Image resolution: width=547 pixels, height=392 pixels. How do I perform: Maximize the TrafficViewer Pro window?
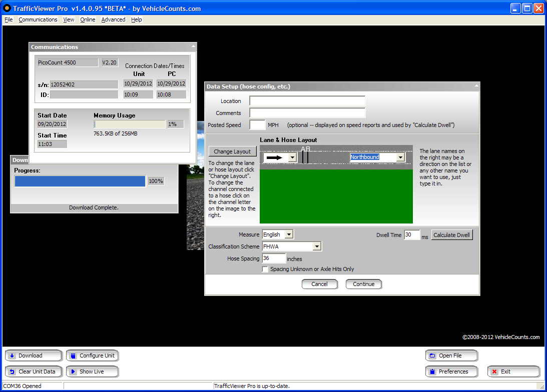(x=527, y=8)
